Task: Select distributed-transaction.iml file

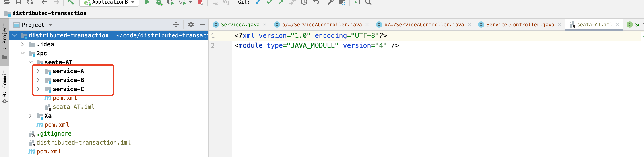Action: click(83, 143)
